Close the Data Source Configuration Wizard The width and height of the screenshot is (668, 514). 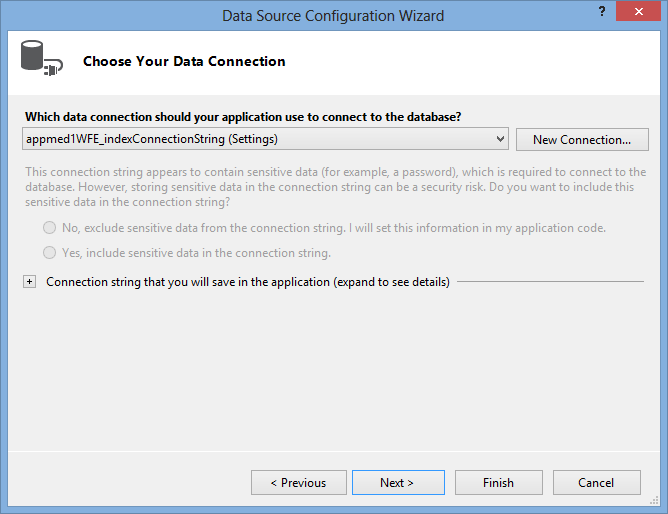639,13
